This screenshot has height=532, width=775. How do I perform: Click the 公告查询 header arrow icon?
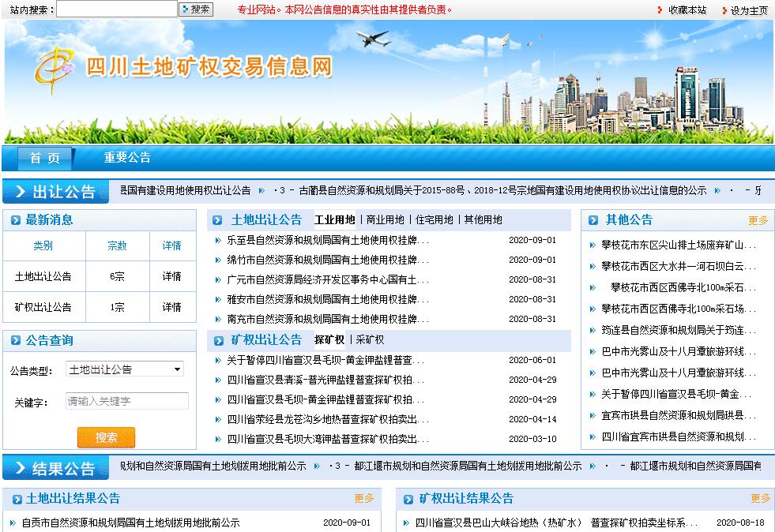click(x=16, y=341)
